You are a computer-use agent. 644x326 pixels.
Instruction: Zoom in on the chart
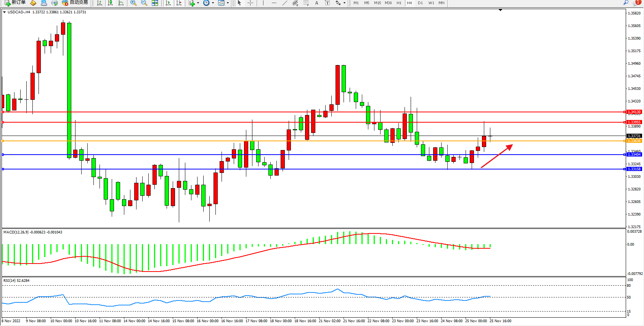[133, 3]
